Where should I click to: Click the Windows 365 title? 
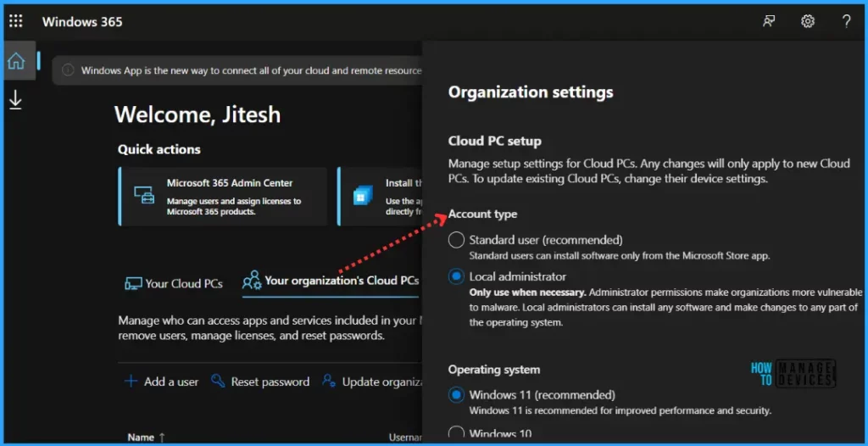[x=82, y=22]
